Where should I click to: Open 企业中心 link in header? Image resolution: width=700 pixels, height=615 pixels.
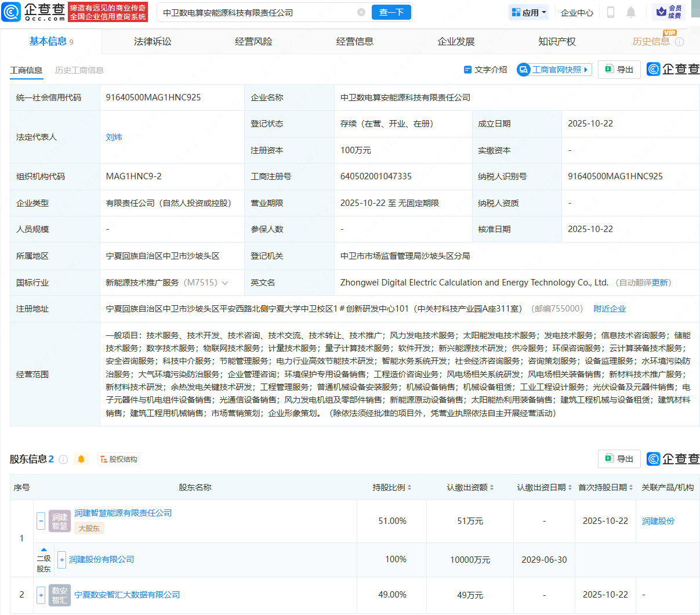pos(577,12)
